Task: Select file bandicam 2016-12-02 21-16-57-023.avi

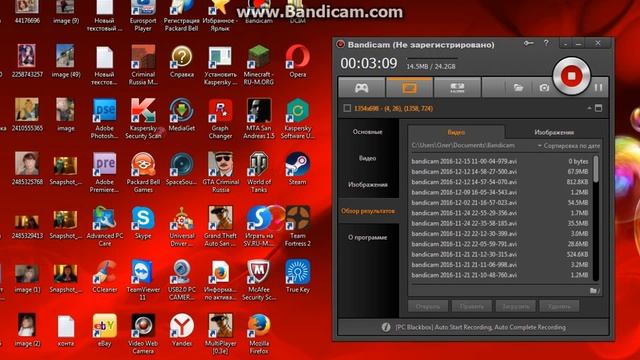Action: coord(500,203)
